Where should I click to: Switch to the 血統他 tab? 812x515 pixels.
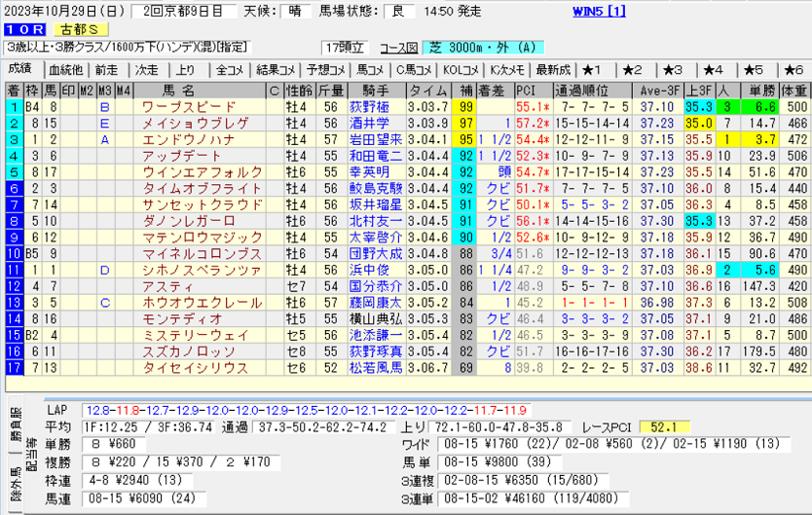click(x=65, y=70)
